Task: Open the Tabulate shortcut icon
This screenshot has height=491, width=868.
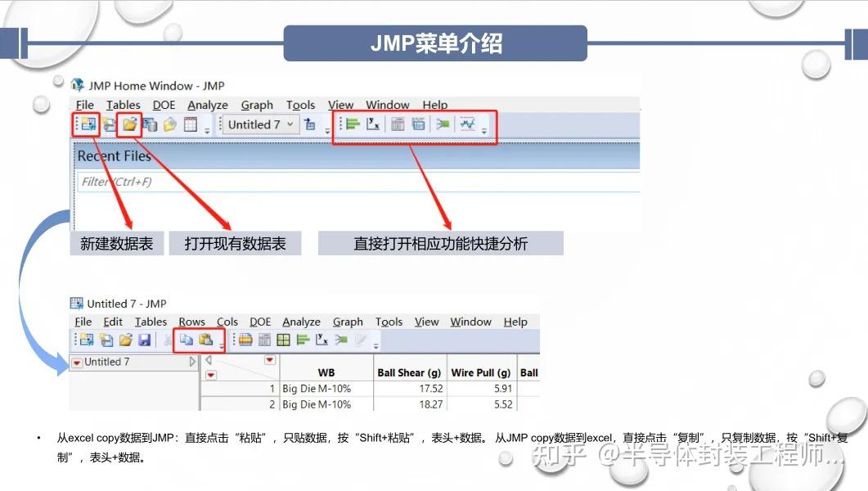Action: pos(396,124)
